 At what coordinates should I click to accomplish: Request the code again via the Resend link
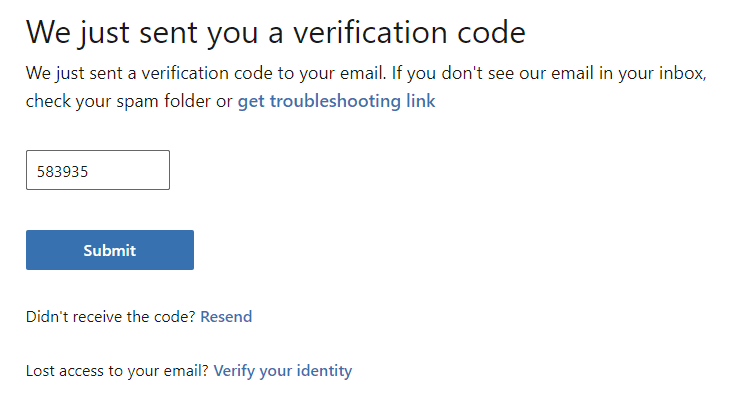pyautogui.click(x=226, y=317)
